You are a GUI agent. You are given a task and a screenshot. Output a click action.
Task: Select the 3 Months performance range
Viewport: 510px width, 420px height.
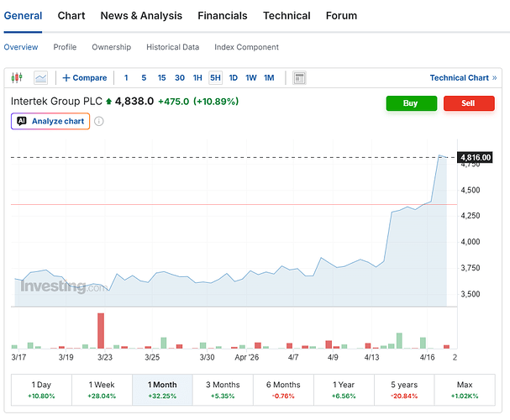tap(223, 390)
